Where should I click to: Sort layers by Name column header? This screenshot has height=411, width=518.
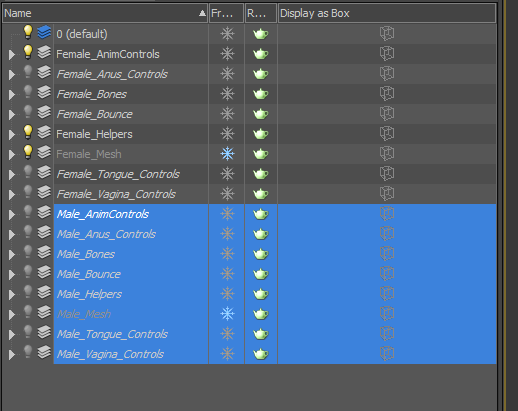[x=105, y=13]
